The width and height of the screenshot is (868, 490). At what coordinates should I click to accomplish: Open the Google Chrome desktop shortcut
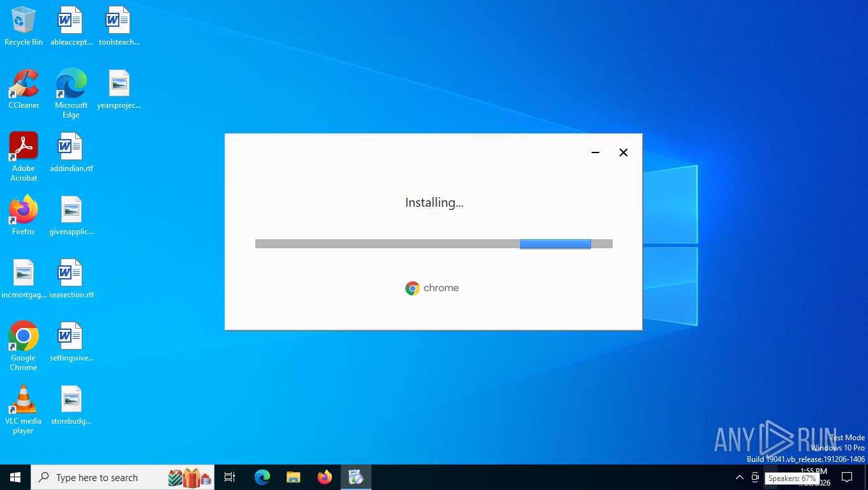[x=24, y=346]
